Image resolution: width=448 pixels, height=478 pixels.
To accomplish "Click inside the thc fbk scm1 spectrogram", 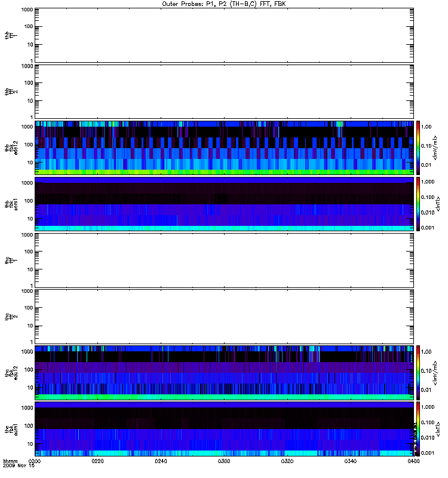I will [x=224, y=429].
